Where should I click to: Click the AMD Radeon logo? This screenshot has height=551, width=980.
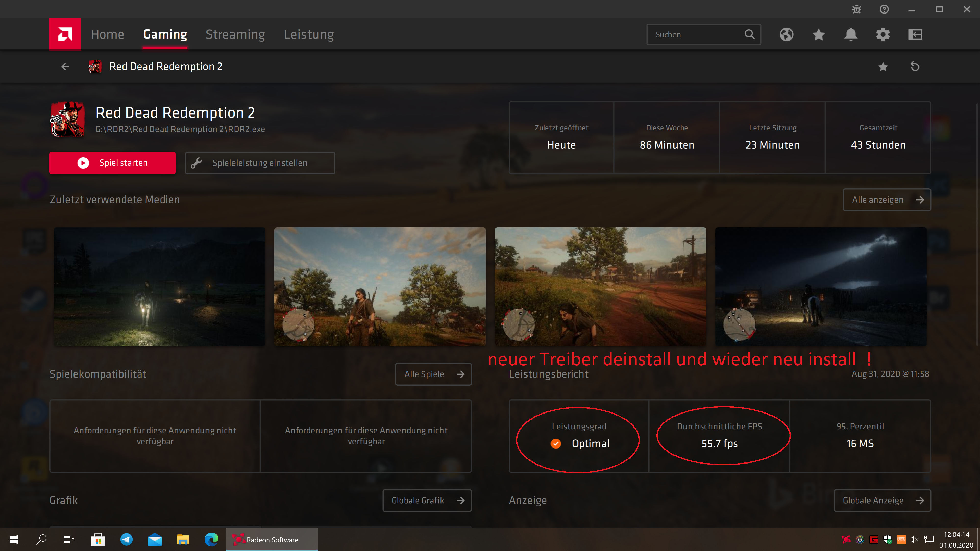point(65,34)
